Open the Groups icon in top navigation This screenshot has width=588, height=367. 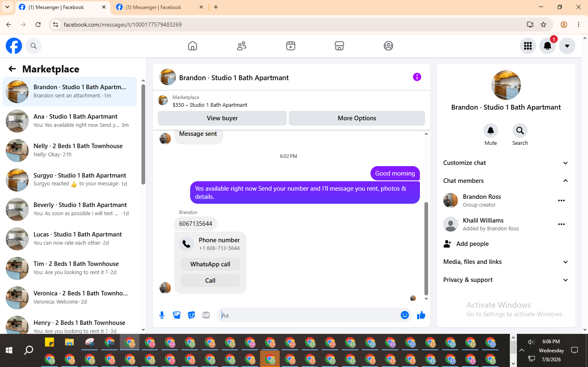click(388, 46)
